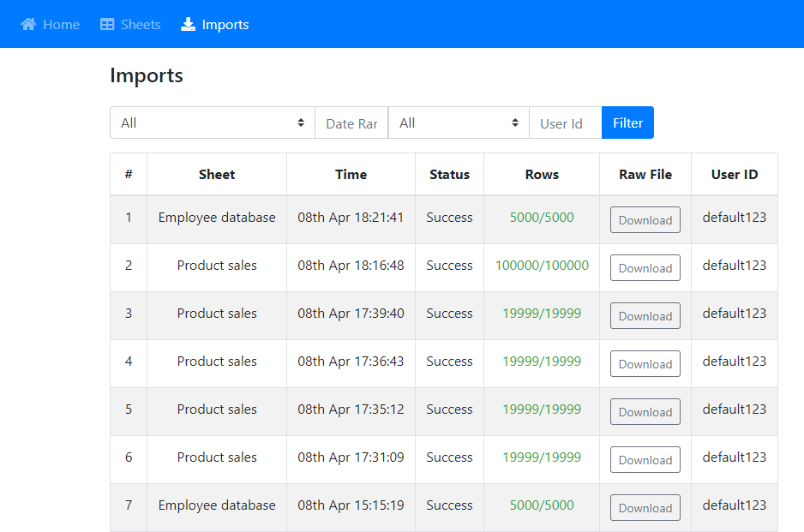Image resolution: width=804 pixels, height=532 pixels.
Task: Click the Home house icon
Action: point(28,25)
